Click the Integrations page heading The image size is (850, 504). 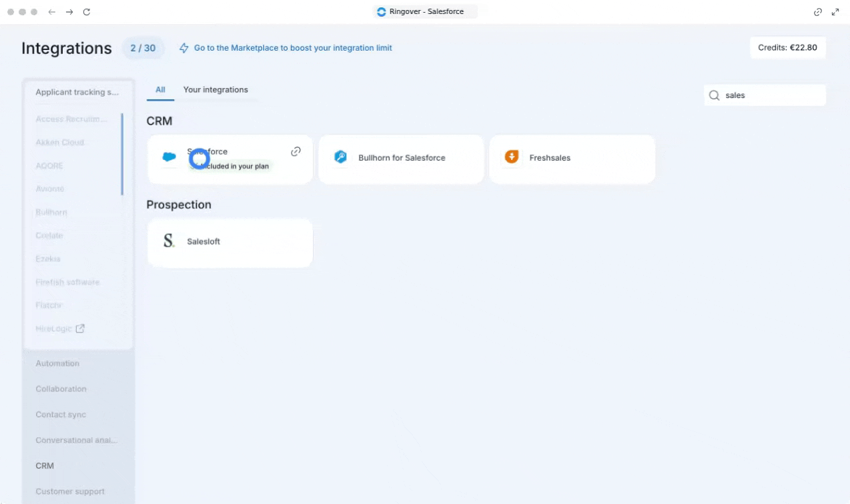[x=67, y=48]
